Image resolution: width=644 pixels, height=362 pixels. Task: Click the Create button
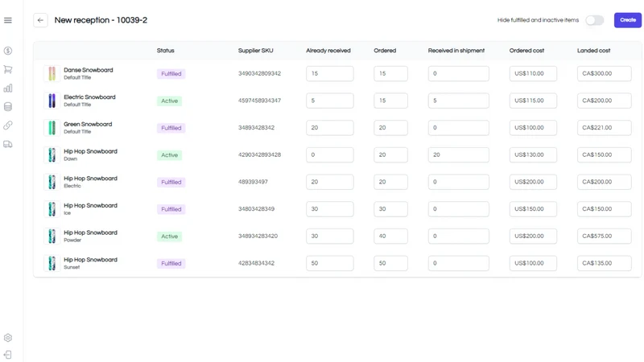pyautogui.click(x=628, y=20)
